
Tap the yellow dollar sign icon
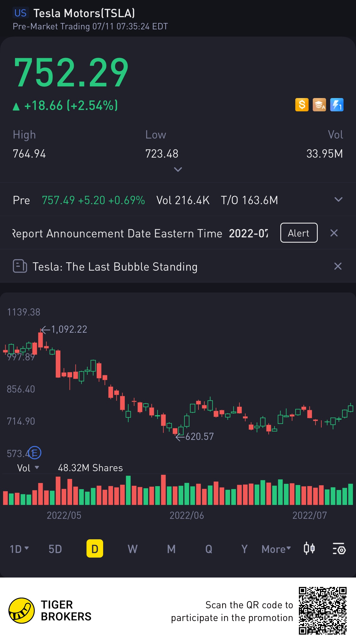tap(302, 105)
